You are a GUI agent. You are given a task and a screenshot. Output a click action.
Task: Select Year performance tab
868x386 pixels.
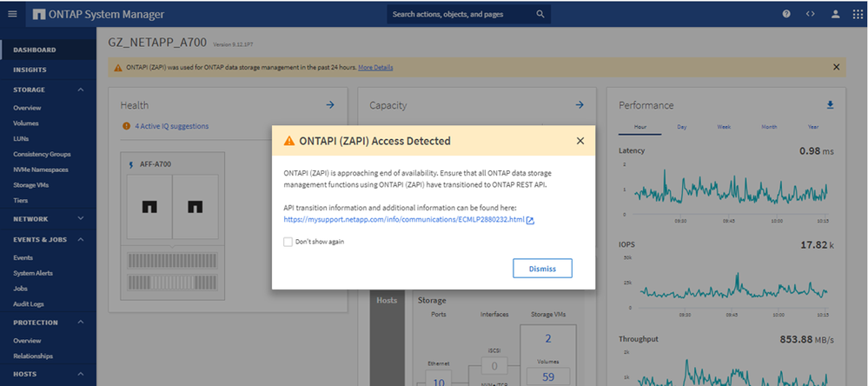click(813, 127)
